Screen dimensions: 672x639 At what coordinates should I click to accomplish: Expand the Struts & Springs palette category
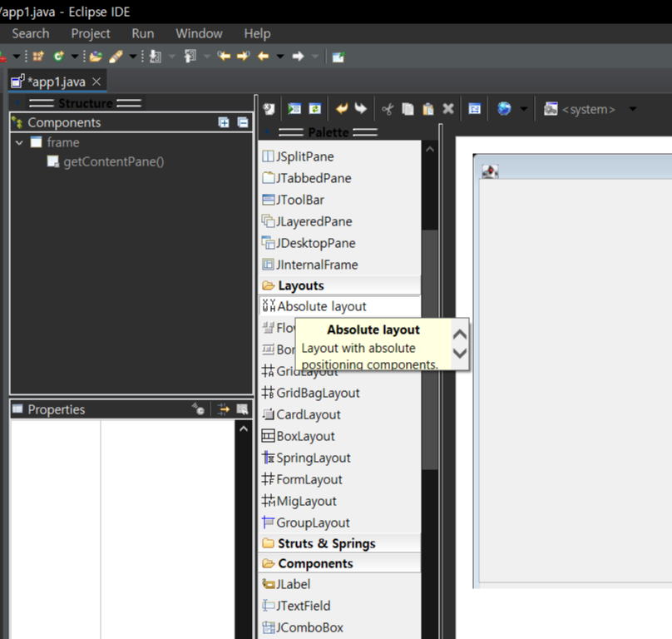(340, 543)
